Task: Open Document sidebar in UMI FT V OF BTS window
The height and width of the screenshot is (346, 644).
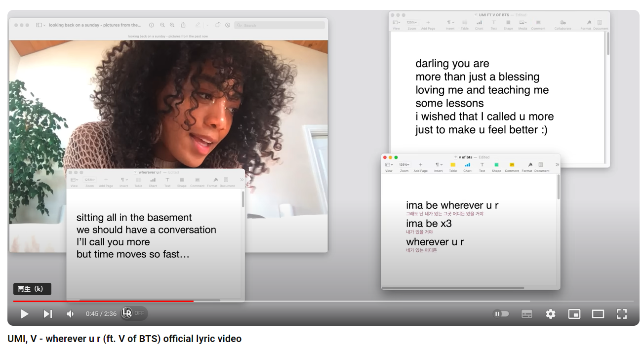Action: (601, 25)
